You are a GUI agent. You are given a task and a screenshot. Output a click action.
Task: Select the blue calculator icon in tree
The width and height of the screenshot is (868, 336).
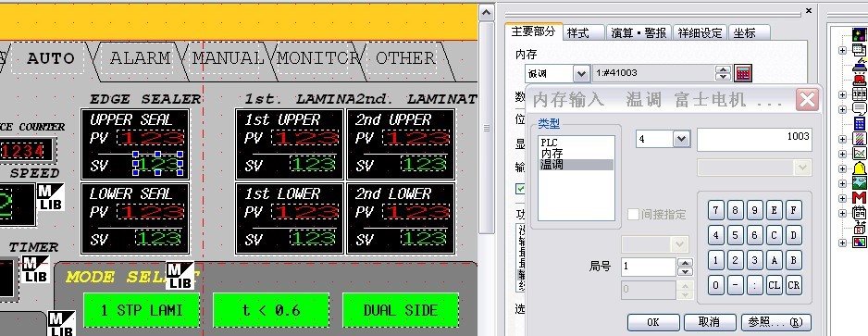click(859, 123)
